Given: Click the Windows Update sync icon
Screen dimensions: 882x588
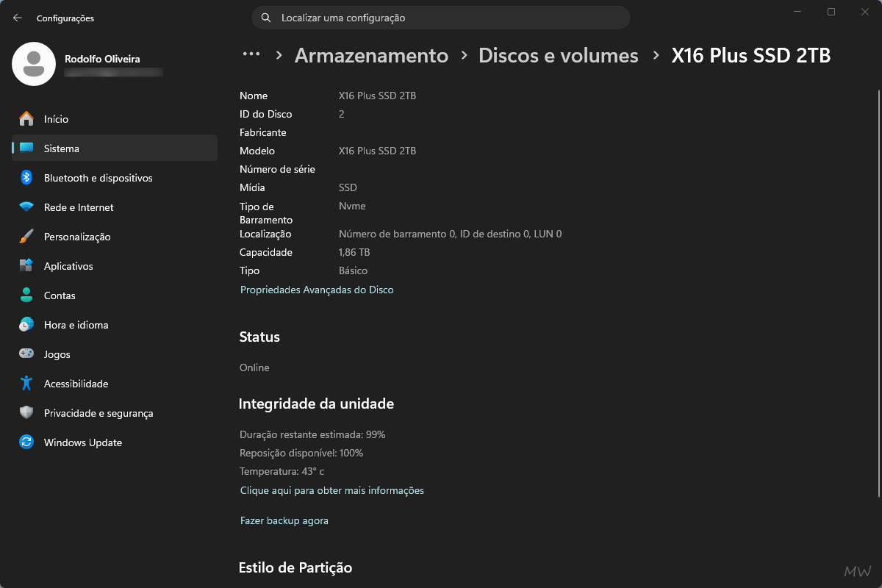Looking at the screenshot, I should [x=26, y=442].
